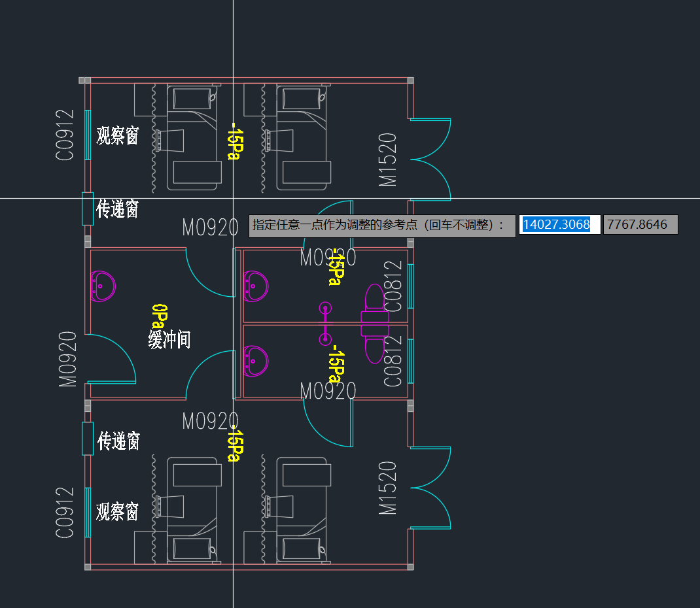Select the lower 传递窗 text label
700x608 pixels.
(x=119, y=441)
